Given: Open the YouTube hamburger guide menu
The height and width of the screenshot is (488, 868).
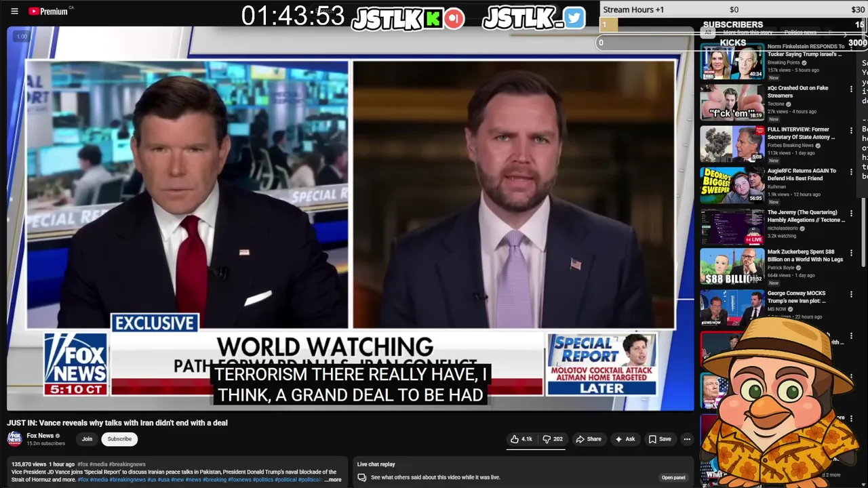Looking at the screenshot, I should click(x=14, y=11).
